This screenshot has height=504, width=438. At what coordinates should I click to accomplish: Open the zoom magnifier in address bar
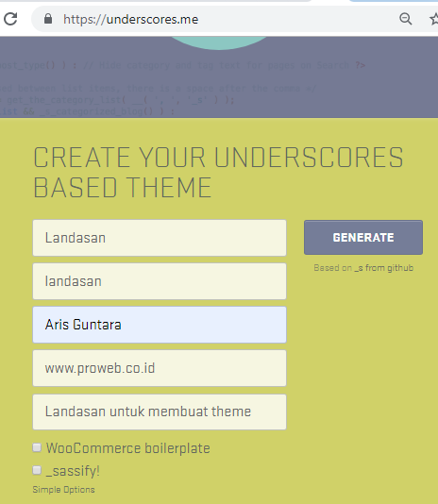[406, 19]
